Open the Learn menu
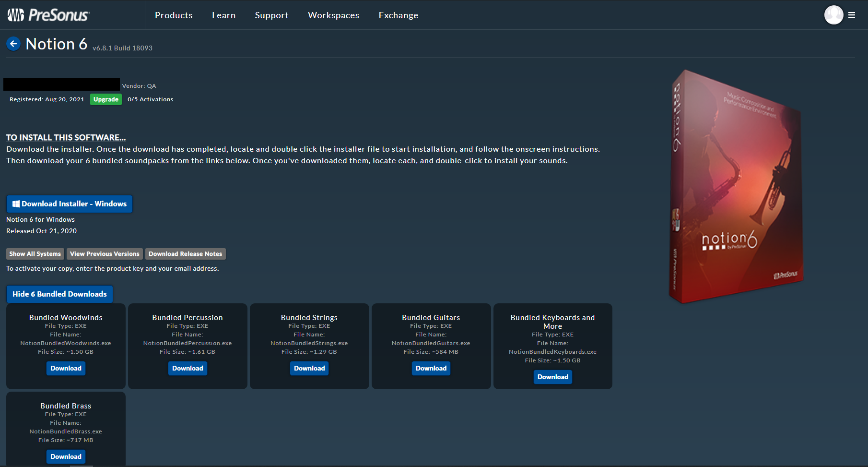This screenshot has width=868, height=467. click(x=223, y=15)
